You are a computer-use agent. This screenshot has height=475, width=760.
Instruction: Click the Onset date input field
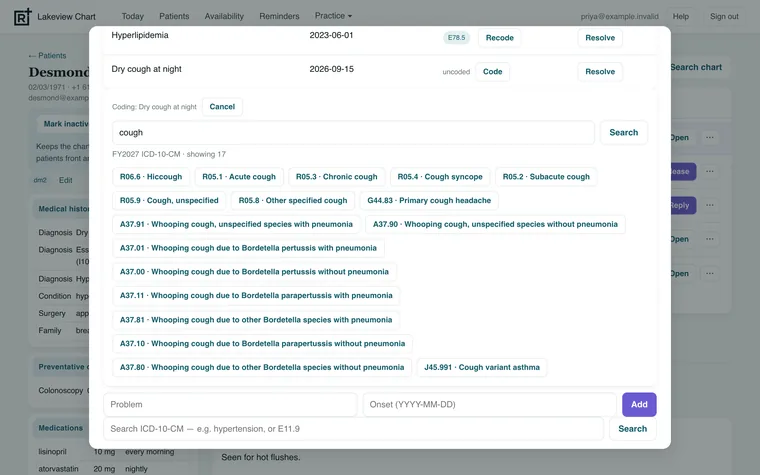point(490,404)
